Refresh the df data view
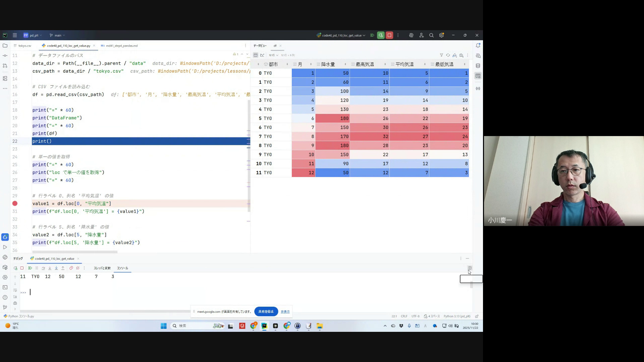The width and height of the screenshot is (644, 362). [x=448, y=55]
